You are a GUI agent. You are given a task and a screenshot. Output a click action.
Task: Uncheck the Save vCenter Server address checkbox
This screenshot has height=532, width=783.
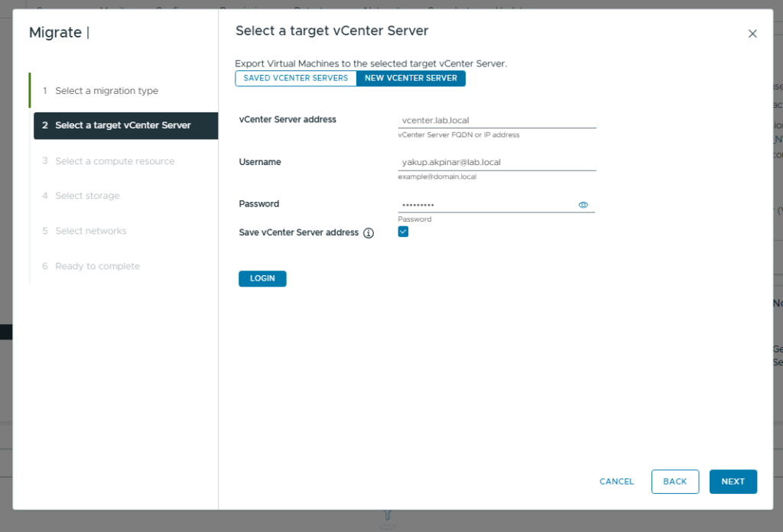click(403, 232)
